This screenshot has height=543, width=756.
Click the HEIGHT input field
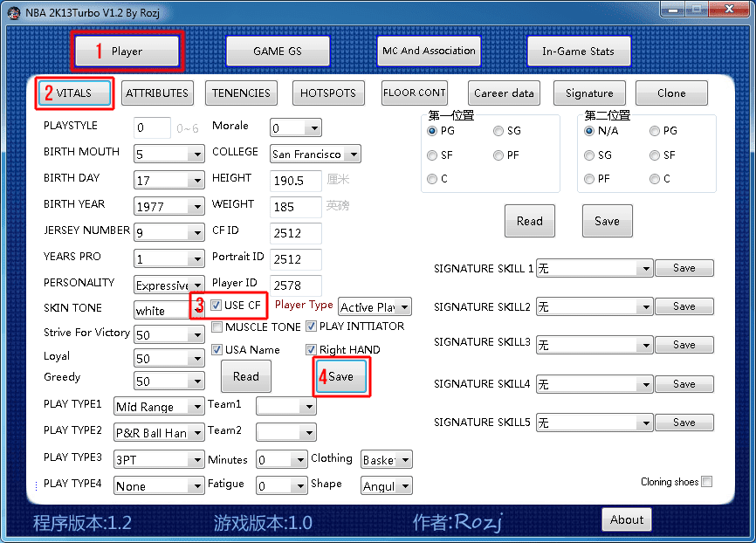tap(296, 181)
